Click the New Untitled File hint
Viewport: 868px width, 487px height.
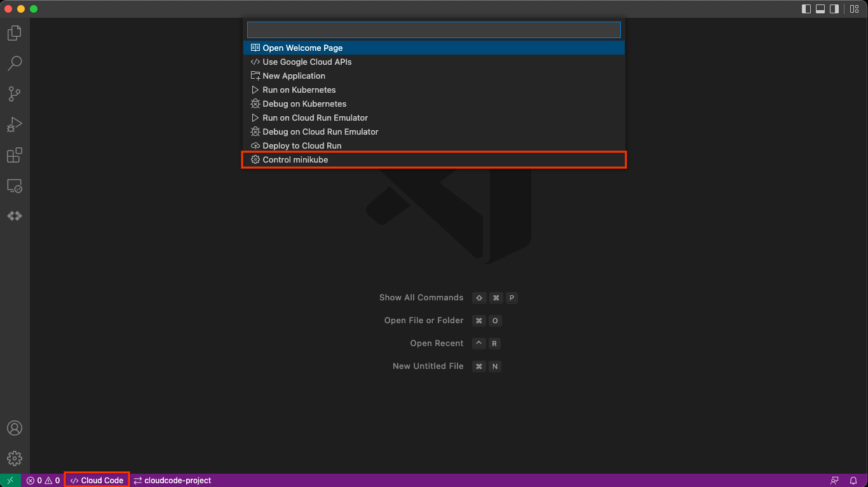[428, 366]
